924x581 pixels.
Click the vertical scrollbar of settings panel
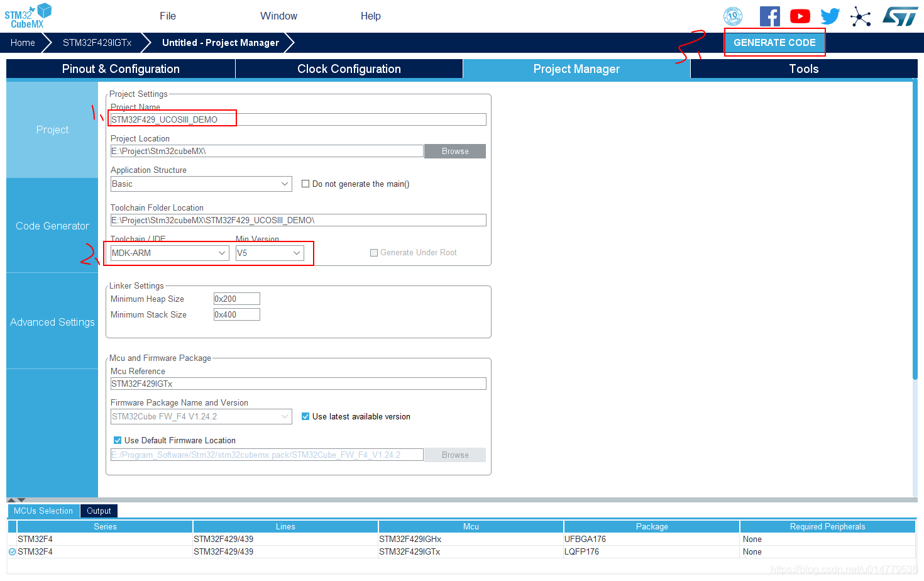click(915, 230)
